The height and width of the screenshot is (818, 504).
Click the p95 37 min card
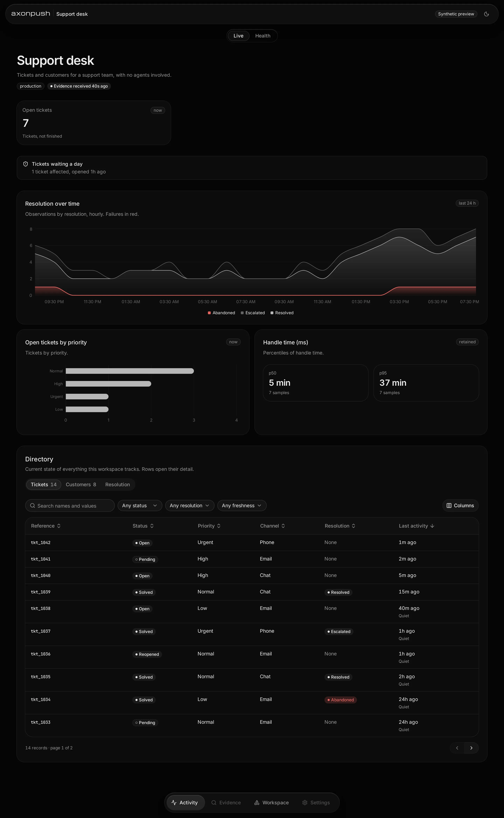click(x=426, y=383)
